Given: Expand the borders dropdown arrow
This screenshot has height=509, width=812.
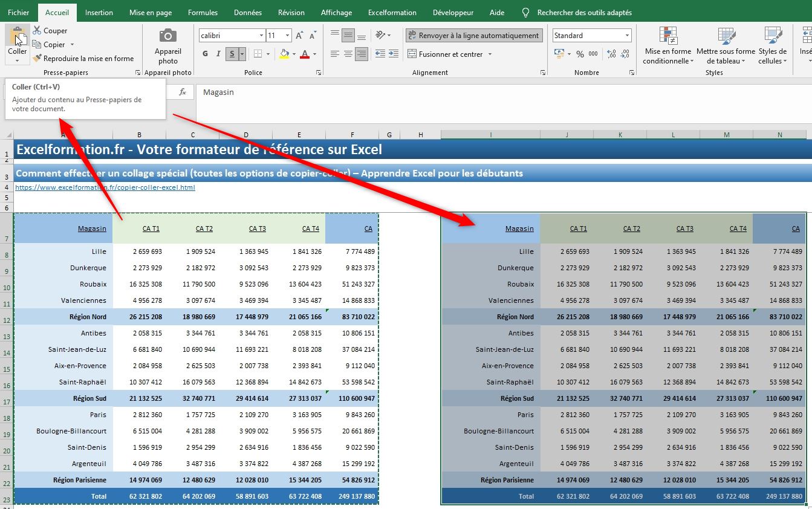Looking at the screenshot, I should [x=268, y=54].
